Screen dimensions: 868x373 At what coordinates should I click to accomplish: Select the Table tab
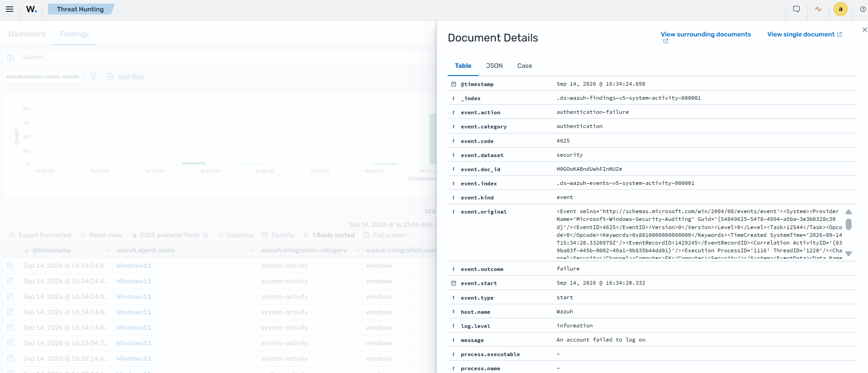point(463,66)
